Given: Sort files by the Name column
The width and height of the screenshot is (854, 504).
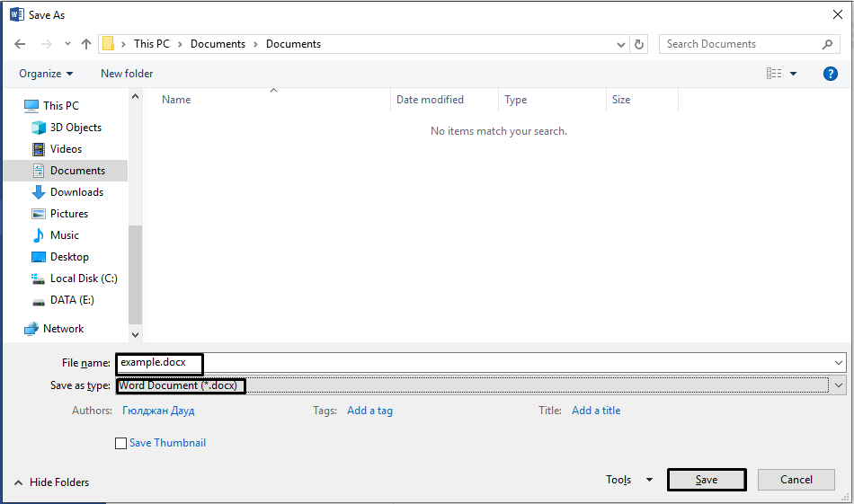Looking at the screenshot, I should pos(176,100).
